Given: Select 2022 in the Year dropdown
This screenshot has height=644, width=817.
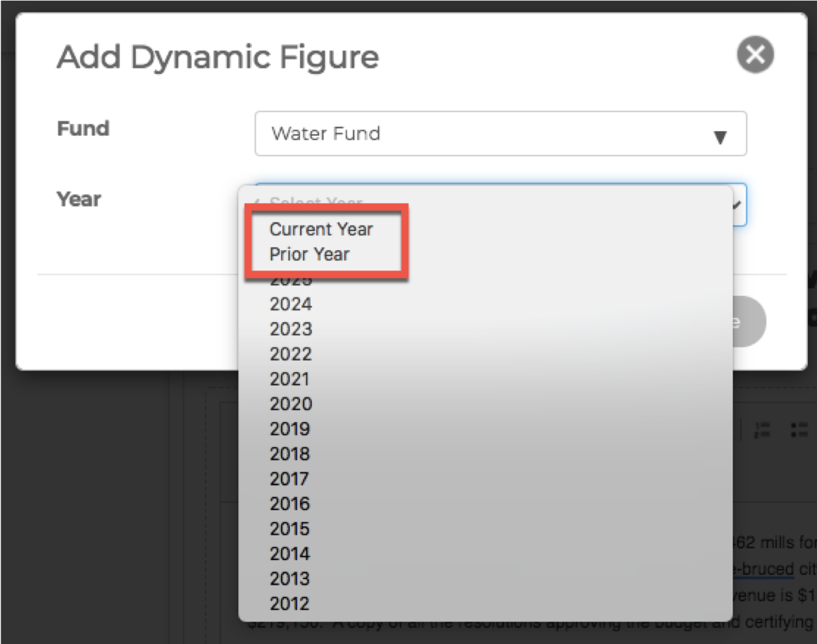Looking at the screenshot, I should (291, 354).
